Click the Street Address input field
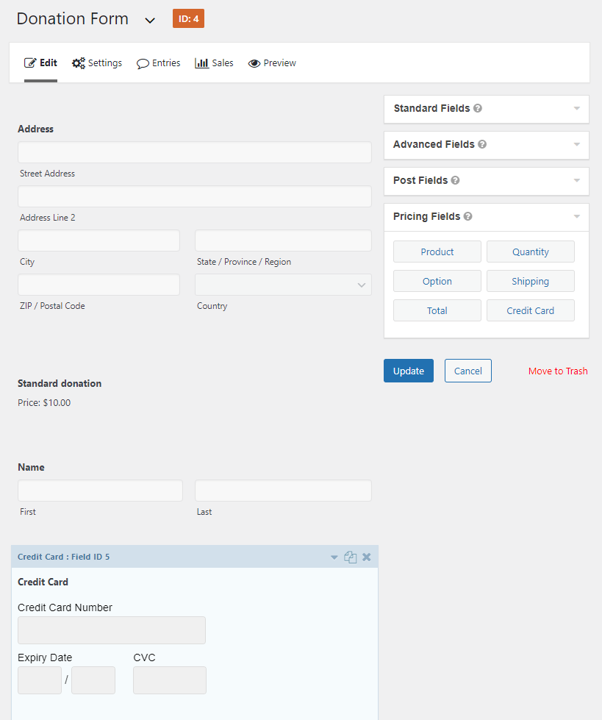 tap(194, 152)
